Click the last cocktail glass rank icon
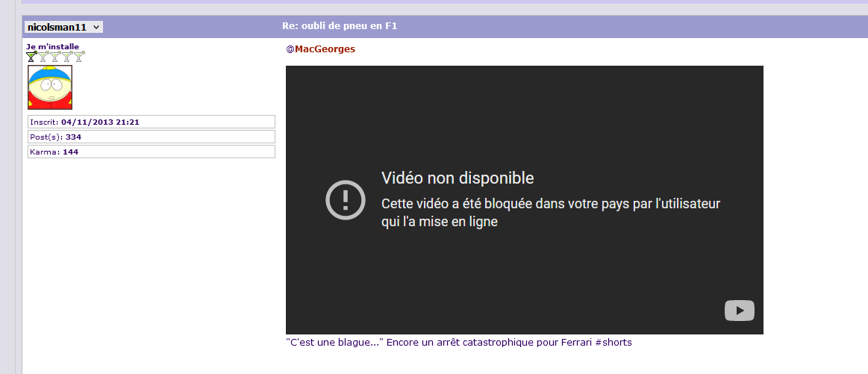 (x=79, y=57)
